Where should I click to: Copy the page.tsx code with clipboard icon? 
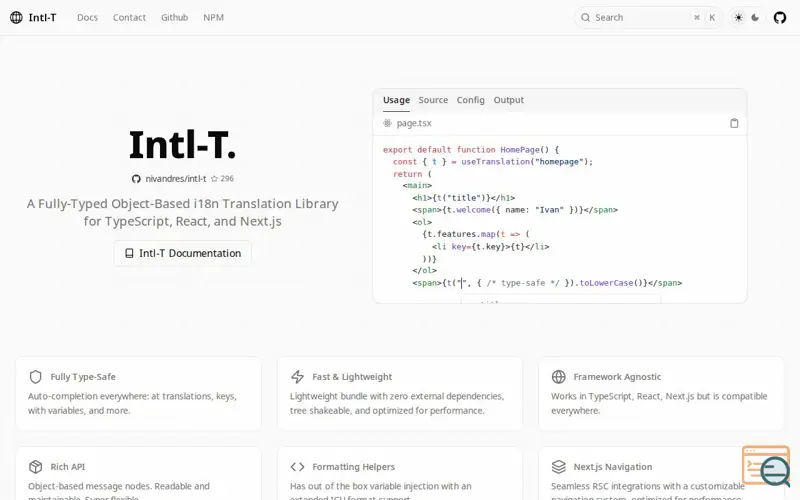coord(734,123)
